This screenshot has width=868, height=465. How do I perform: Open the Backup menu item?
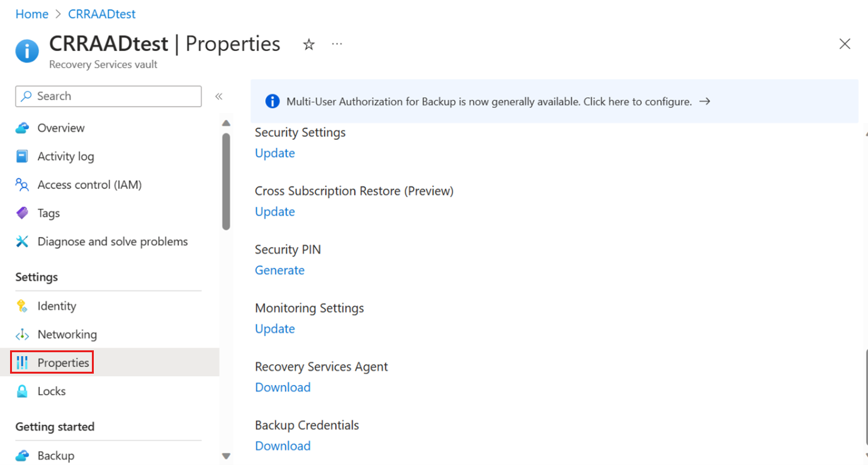click(55, 456)
